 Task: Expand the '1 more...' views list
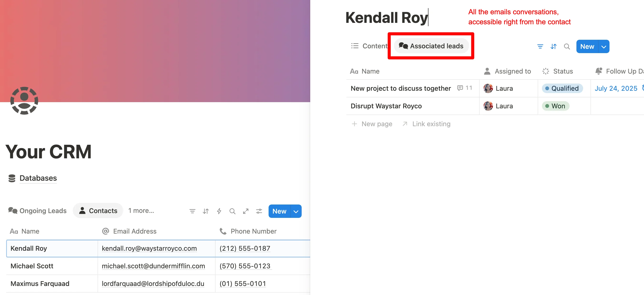click(141, 211)
